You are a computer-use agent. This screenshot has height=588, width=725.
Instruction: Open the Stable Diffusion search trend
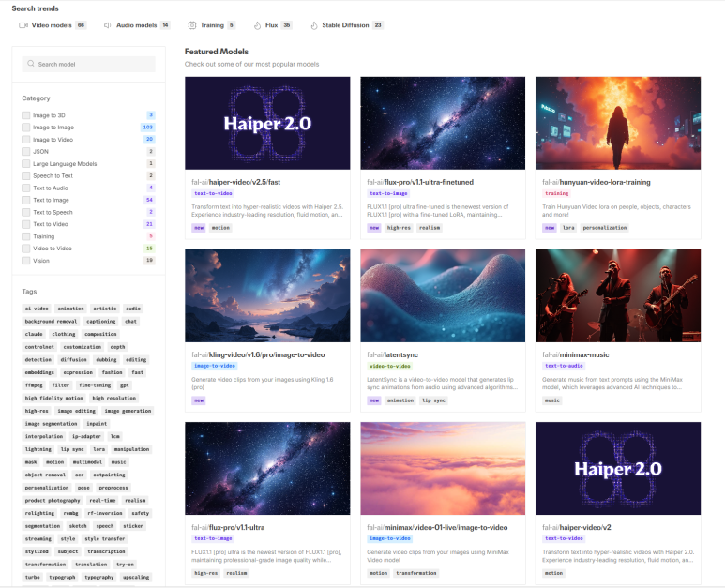(346, 25)
